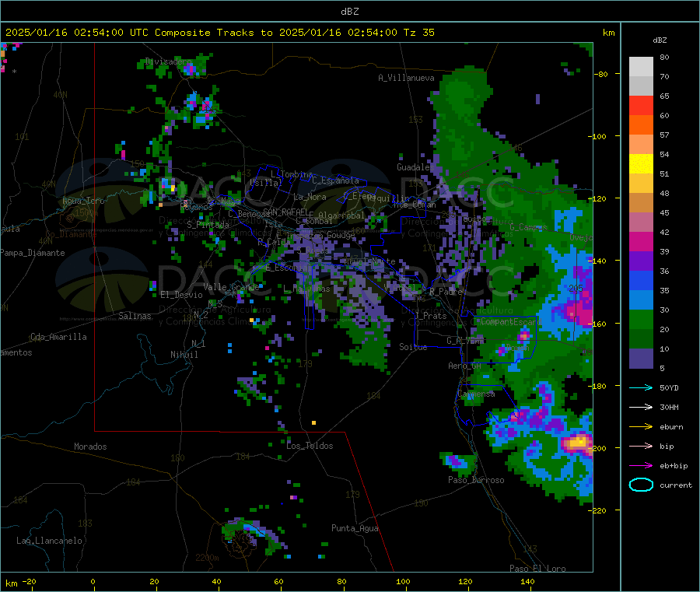
Task: Click the Los_Toldos place label
Action: pyautogui.click(x=310, y=446)
